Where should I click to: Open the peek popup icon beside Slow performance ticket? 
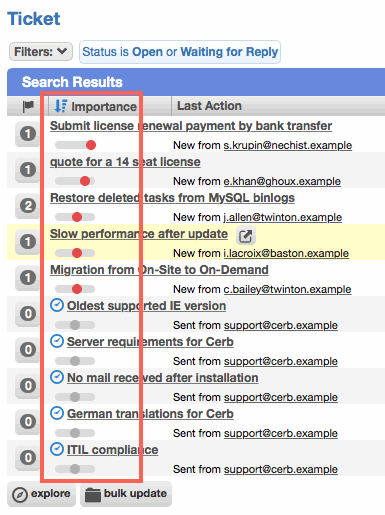pyautogui.click(x=246, y=236)
